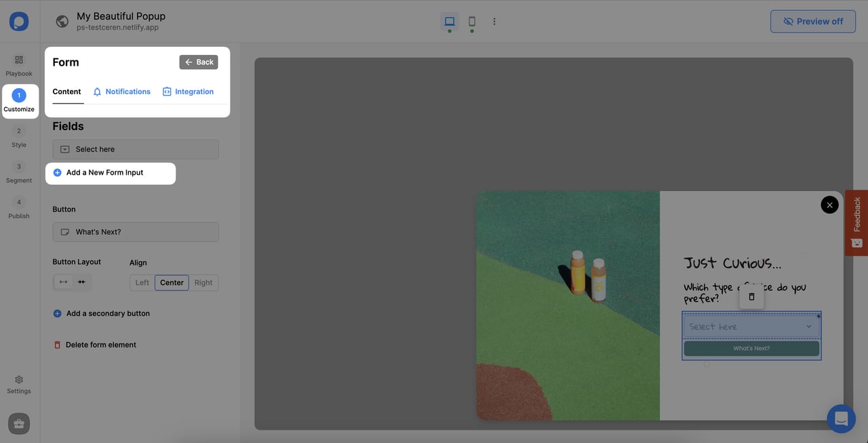Select compact button layout option

pos(81,282)
